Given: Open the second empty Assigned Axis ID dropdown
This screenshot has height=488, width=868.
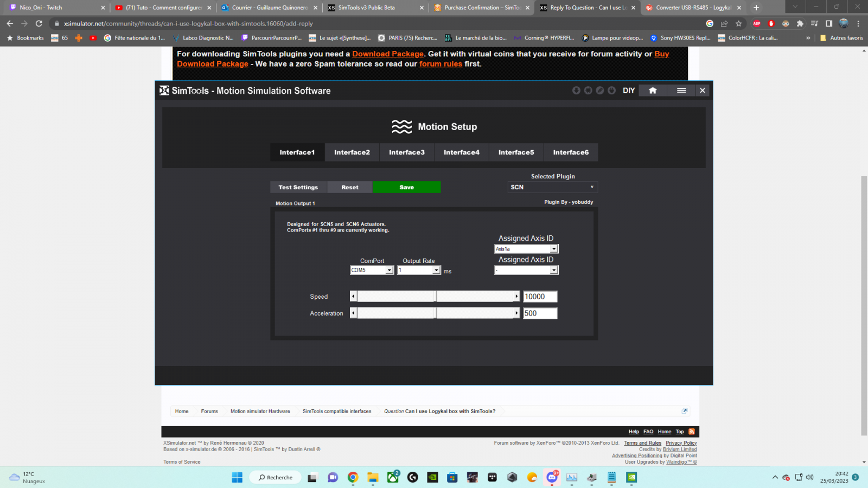Looking at the screenshot, I should pyautogui.click(x=526, y=270).
